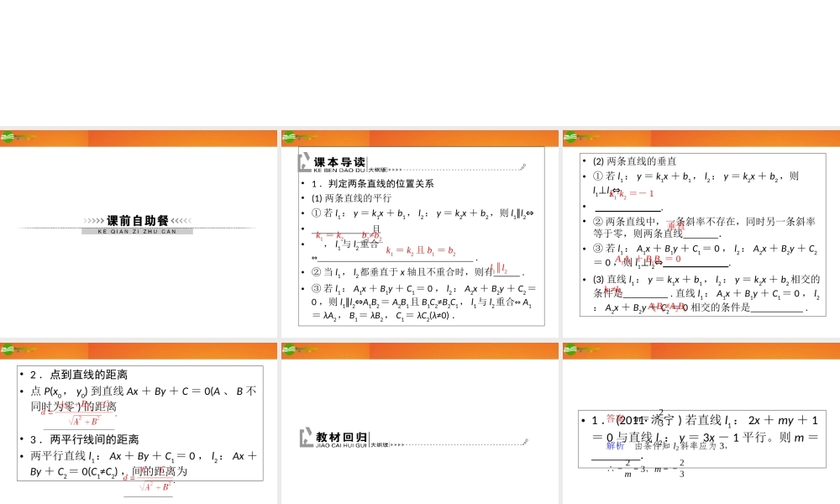Select the 教材回归 heading text
Image resolution: width=840 pixels, height=504 pixels.
click(x=341, y=437)
